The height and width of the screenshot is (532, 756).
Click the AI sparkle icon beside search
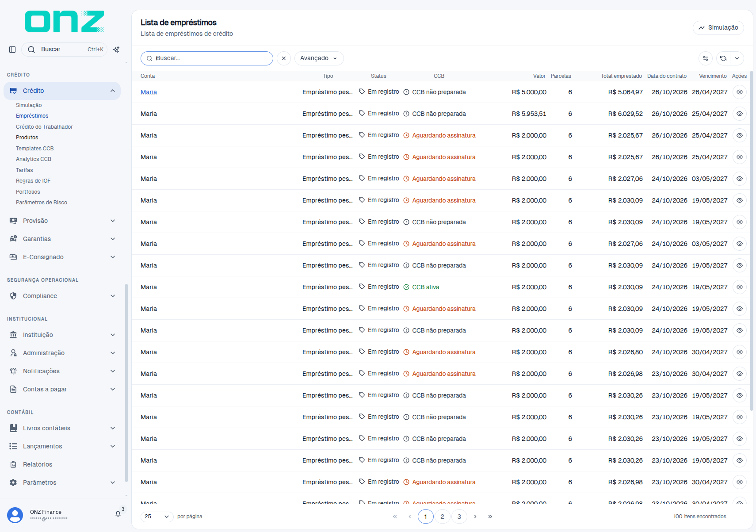pos(116,50)
